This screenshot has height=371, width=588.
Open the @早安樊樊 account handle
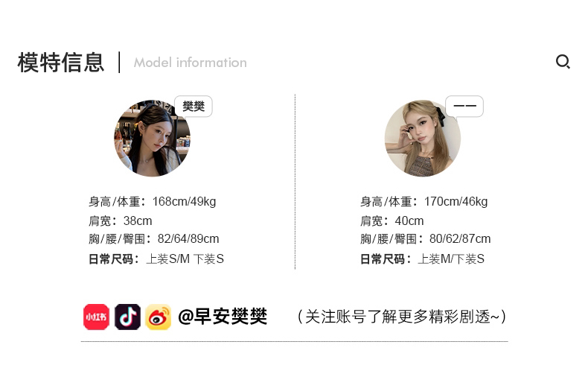click(x=223, y=317)
